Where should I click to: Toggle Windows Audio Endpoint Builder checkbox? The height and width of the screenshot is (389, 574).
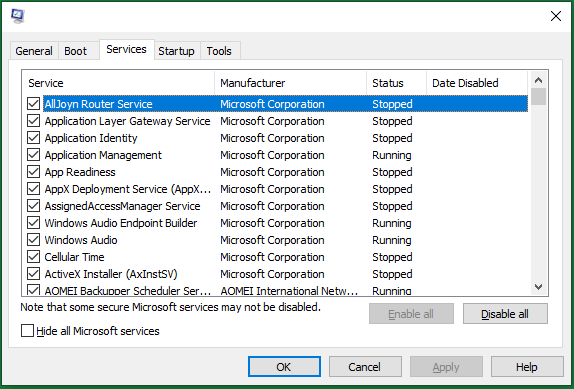[x=33, y=223]
